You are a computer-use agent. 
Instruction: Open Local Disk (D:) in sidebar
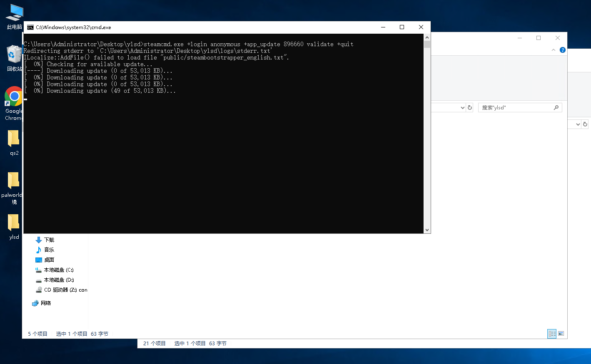[55, 280]
